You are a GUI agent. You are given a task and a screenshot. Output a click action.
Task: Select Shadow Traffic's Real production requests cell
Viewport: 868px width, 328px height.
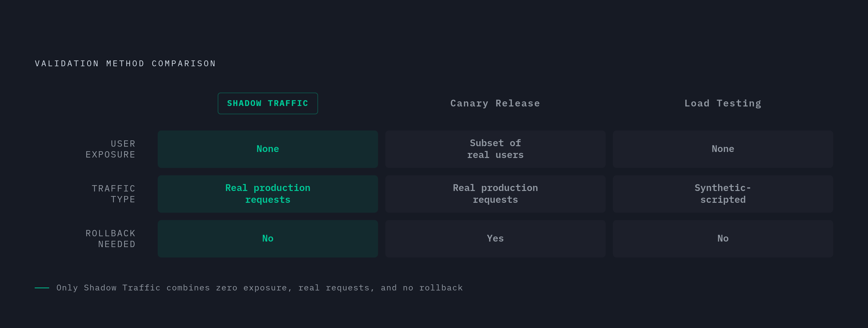268,194
